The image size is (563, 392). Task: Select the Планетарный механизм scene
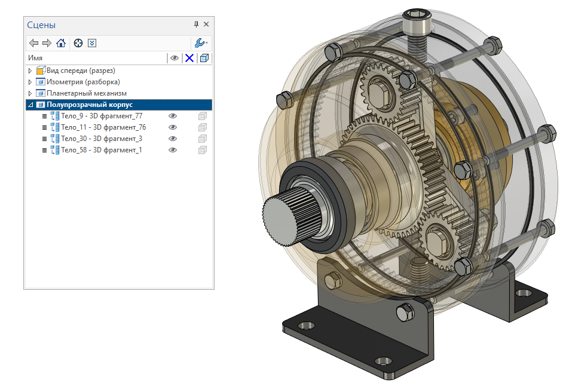point(86,93)
